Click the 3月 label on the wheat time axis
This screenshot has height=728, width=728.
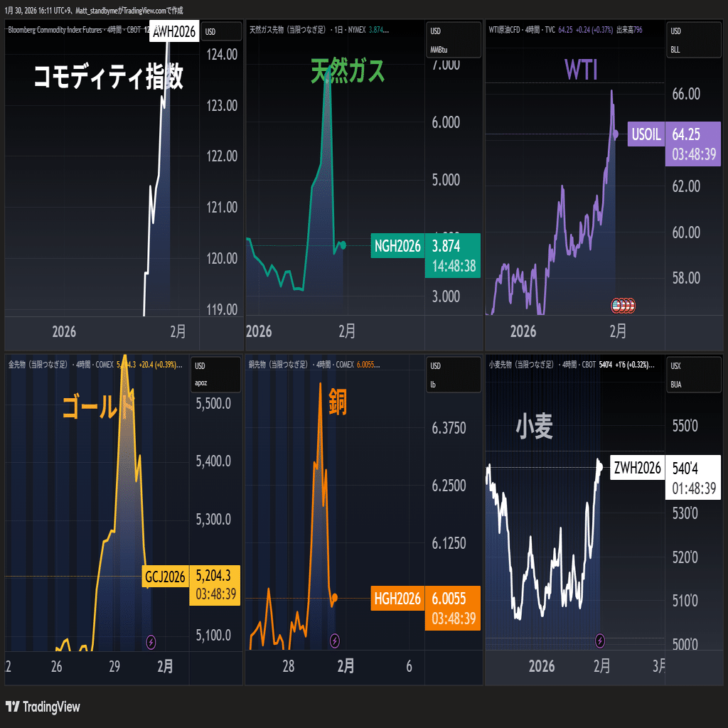pos(659,665)
